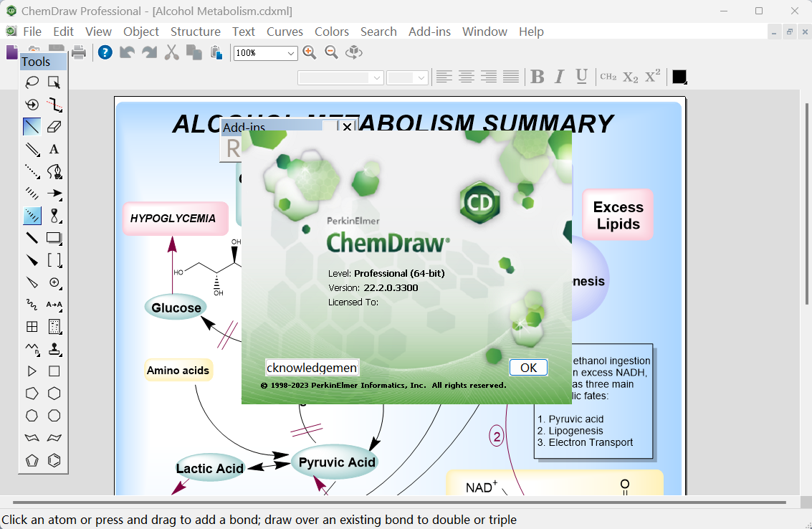The image size is (812, 529).
Task: Toggle CH2 formula formatting
Action: point(608,77)
